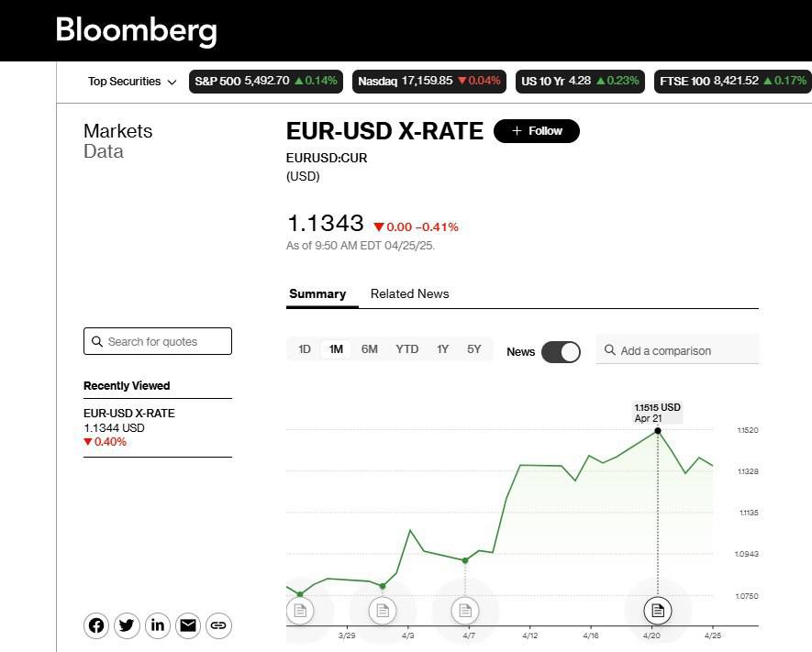Open the Apr 21 news document icon
The height and width of the screenshot is (652, 812).
pyautogui.click(x=657, y=609)
